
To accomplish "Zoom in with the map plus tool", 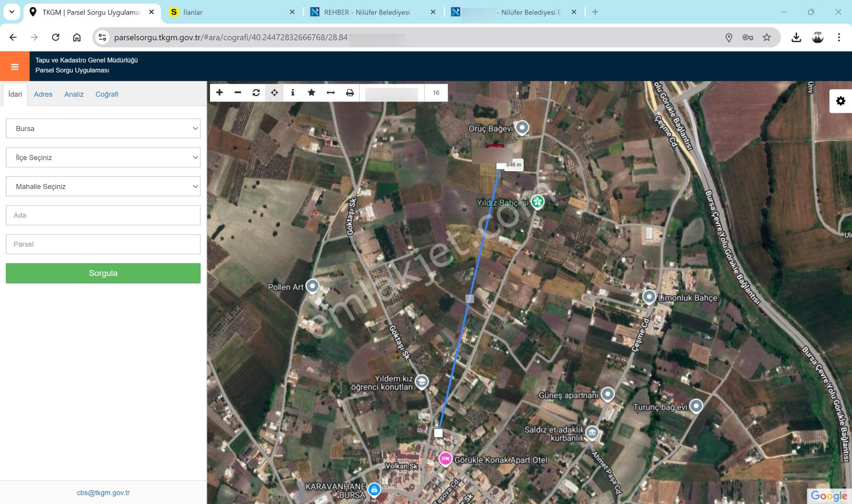I will tap(219, 92).
